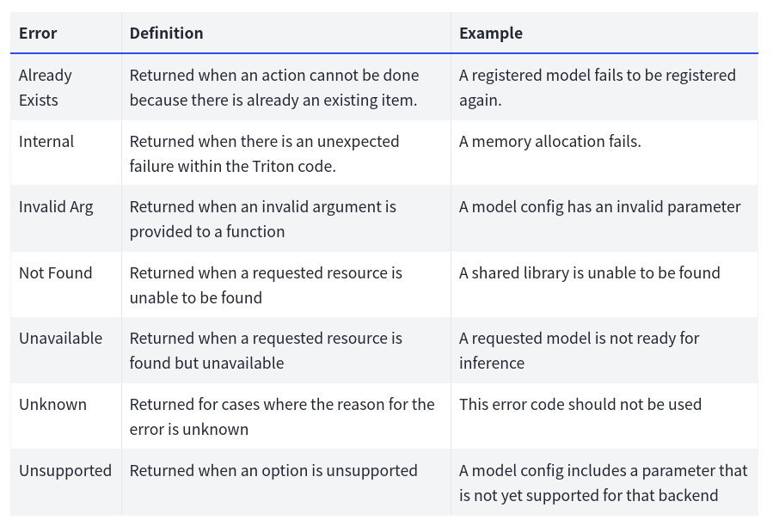
Task: Click the definition mentioning already existing item
Action: click(x=273, y=88)
